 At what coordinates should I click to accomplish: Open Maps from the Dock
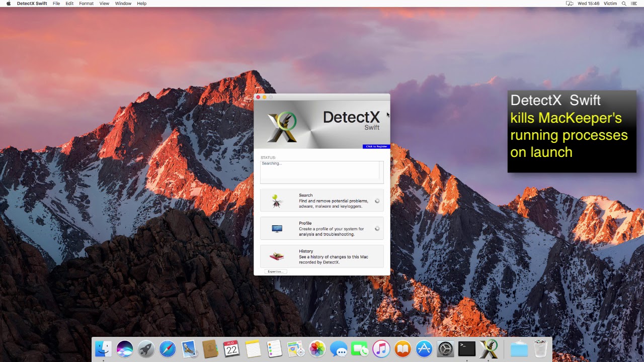296,348
